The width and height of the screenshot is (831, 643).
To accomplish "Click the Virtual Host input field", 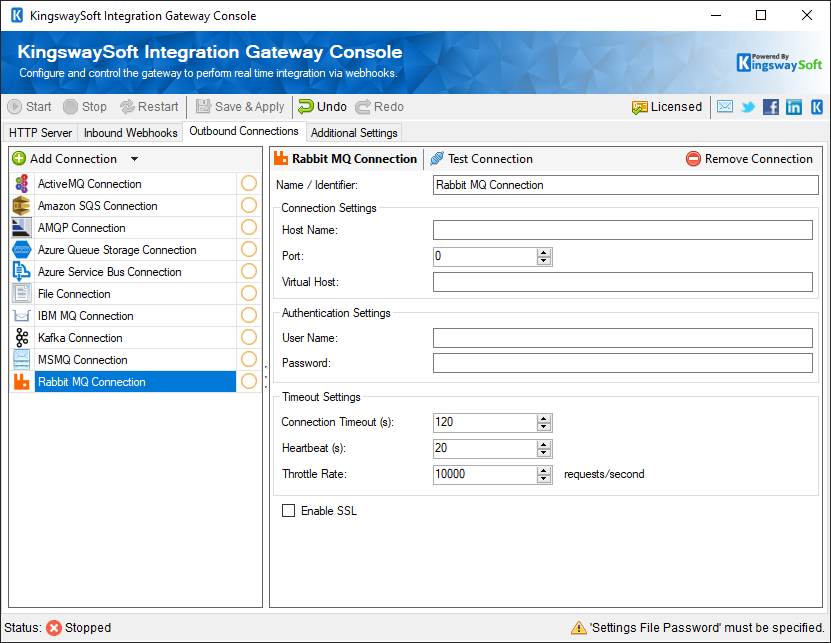I will (622, 282).
